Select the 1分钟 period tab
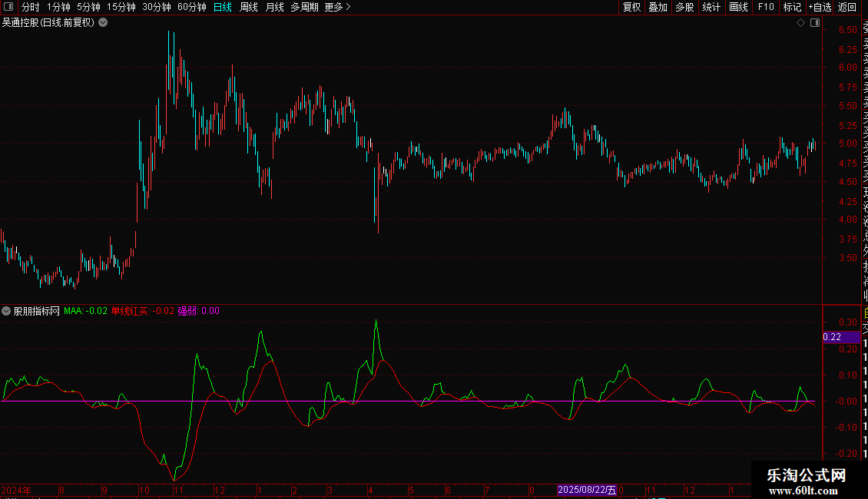This screenshot has width=868, height=499. pos(58,7)
